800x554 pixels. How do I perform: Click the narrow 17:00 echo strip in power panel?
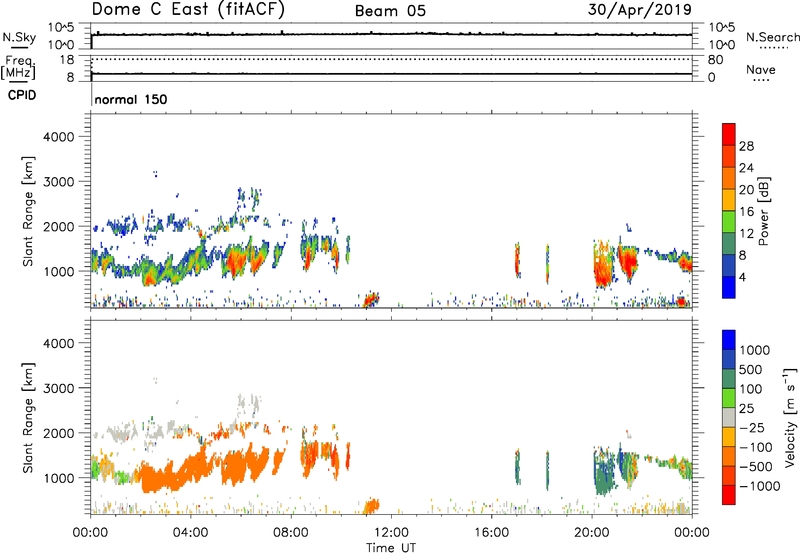tap(517, 260)
